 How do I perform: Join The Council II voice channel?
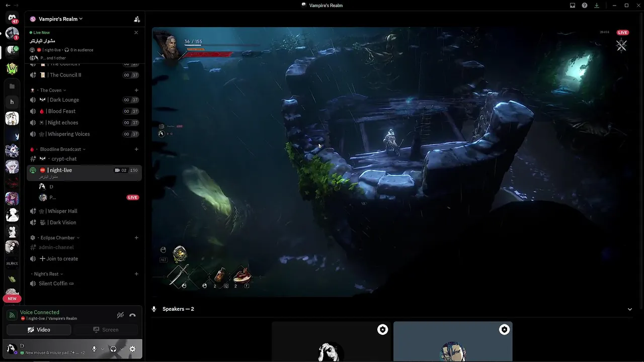pos(84,75)
